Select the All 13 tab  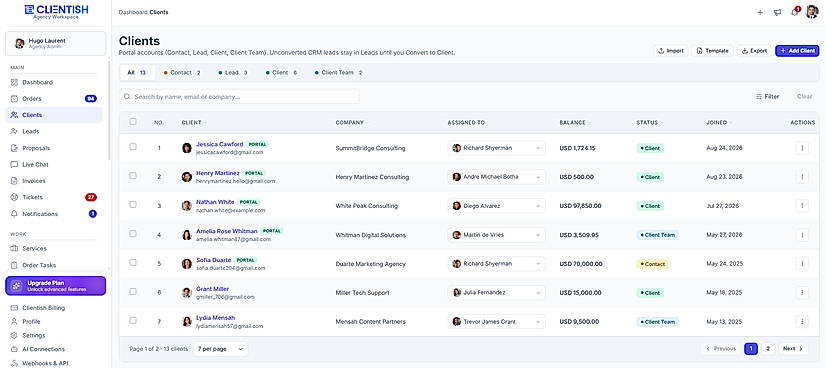point(137,73)
